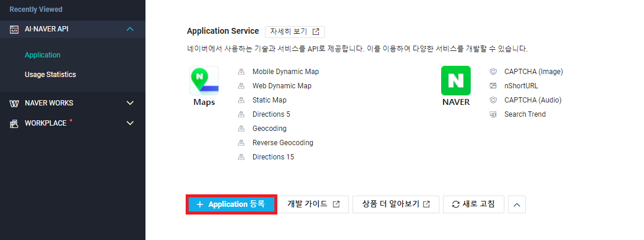Image resolution: width=644 pixels, height=240 pixels.
Task: Click the Application Service heading
Action: point(222,31)
